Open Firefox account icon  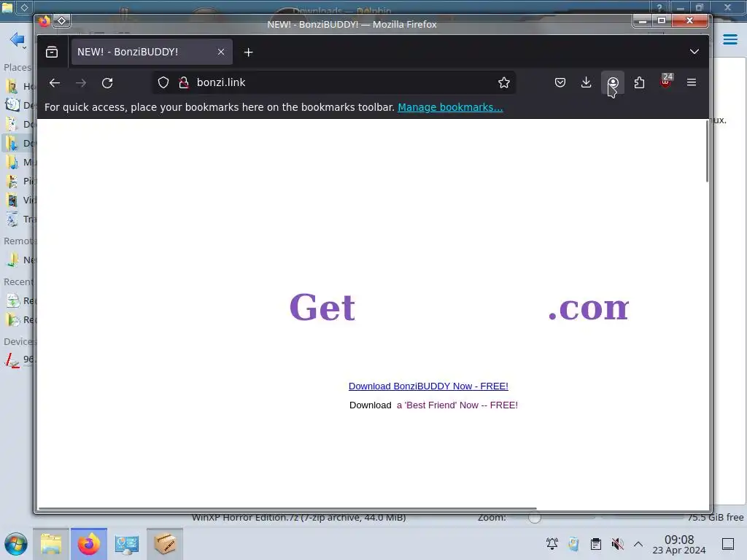[613, 82]
